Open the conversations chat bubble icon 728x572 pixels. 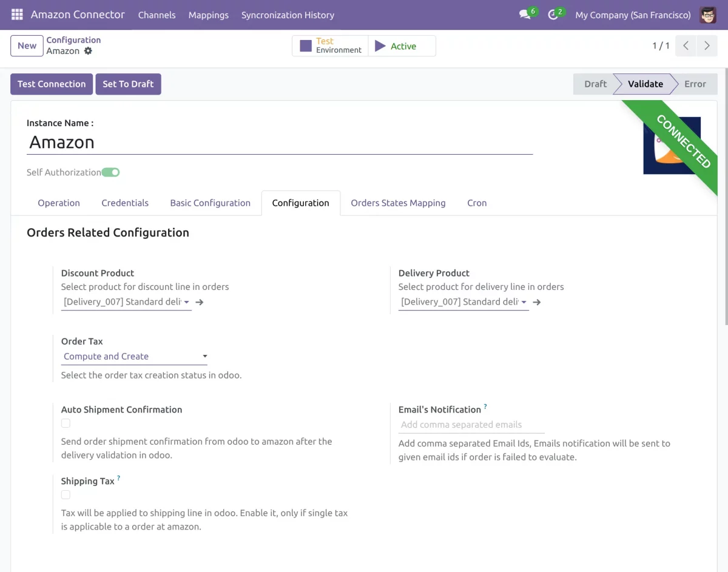tap(525, 15)
